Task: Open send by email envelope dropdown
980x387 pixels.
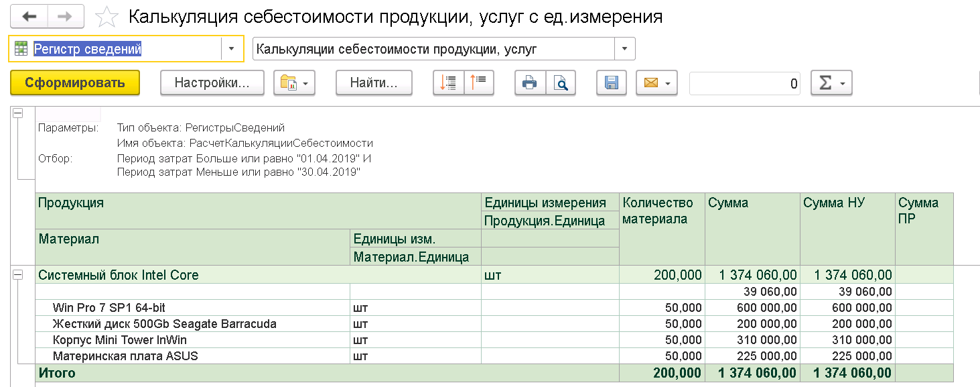Action: [657, 83]
